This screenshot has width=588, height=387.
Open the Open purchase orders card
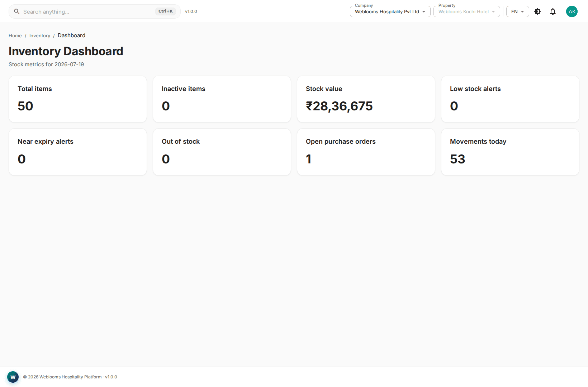coord(366,152)
